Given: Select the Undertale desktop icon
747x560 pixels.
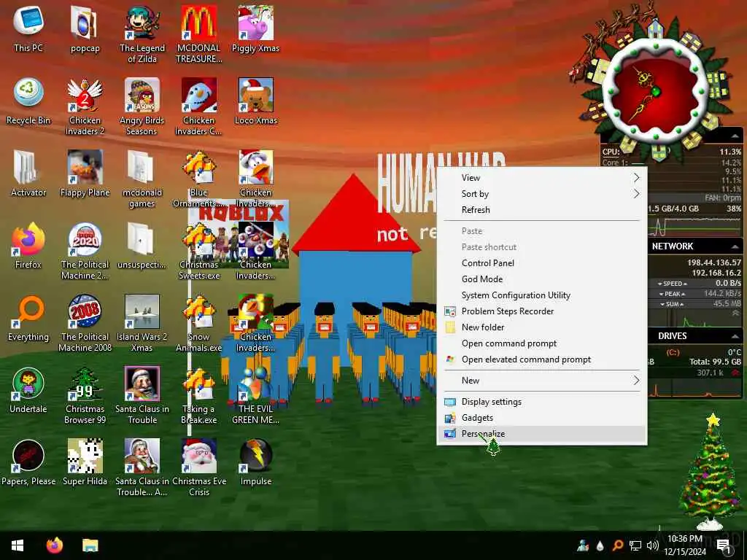Looking at the screenshot, I should pos(28,390).
